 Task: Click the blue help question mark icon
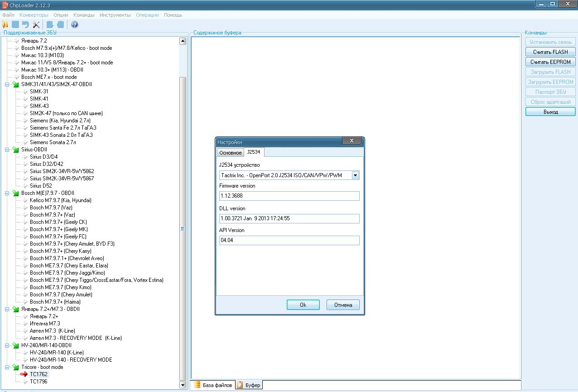75,24
